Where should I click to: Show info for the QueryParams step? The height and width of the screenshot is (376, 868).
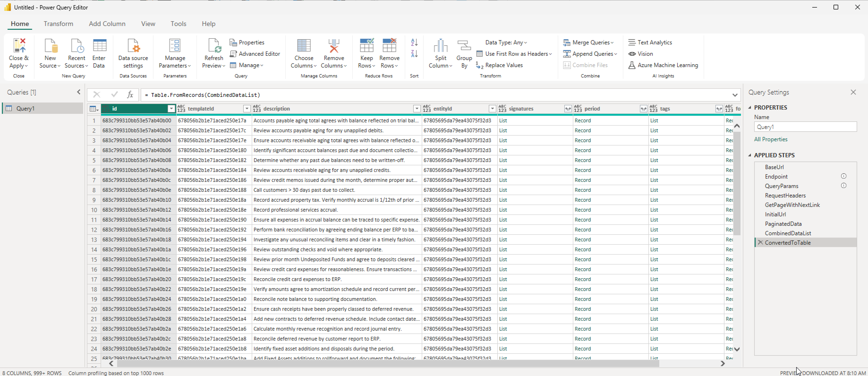click(x=843, y=186)
